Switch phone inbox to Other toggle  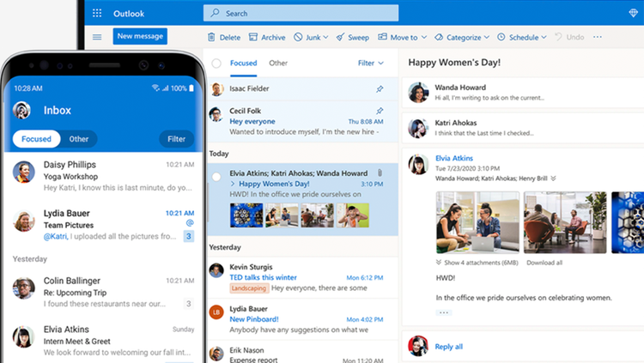coord(78,139)
